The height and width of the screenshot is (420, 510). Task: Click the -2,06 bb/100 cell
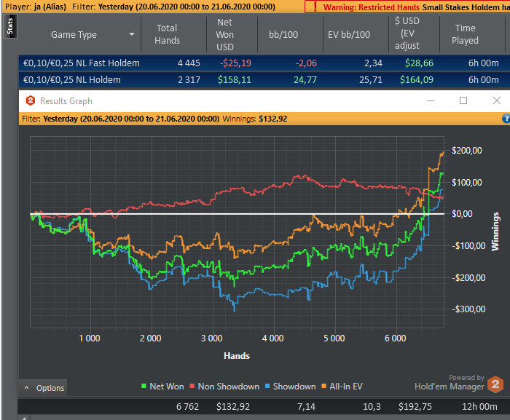tap(306, 63)
